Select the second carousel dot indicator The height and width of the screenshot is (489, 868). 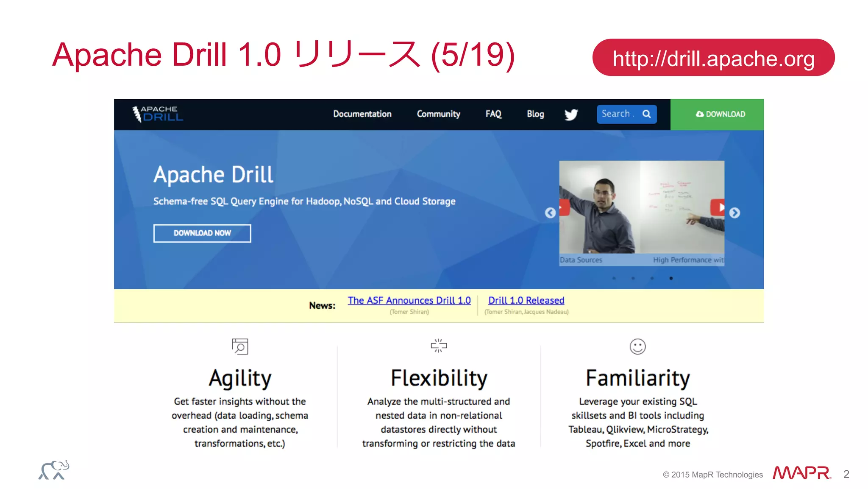coord(633,278)
